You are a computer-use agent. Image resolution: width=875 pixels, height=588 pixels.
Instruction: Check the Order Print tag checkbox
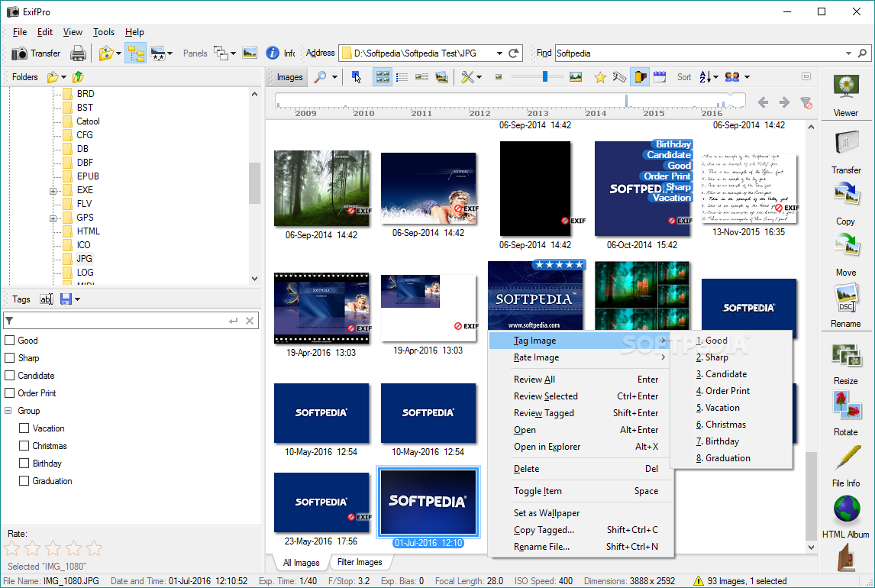coord(9,393)
